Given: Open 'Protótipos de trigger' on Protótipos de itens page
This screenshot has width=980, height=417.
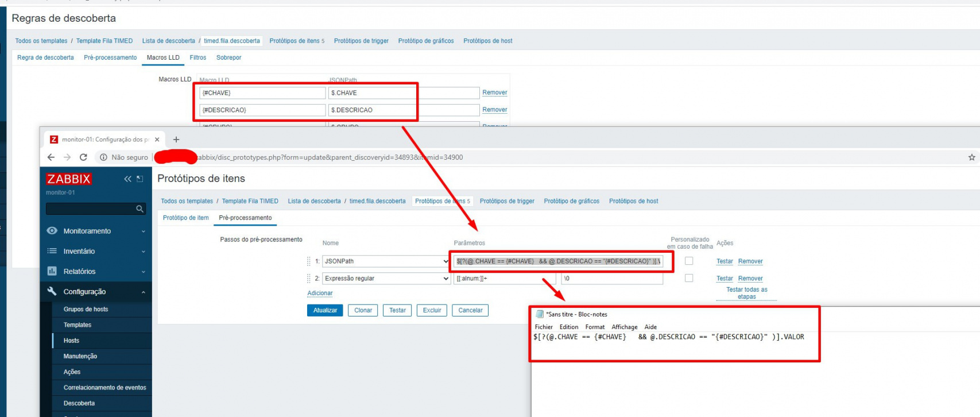Looking at the screenshot, I should pyautogui.click(x=507, y=201).
